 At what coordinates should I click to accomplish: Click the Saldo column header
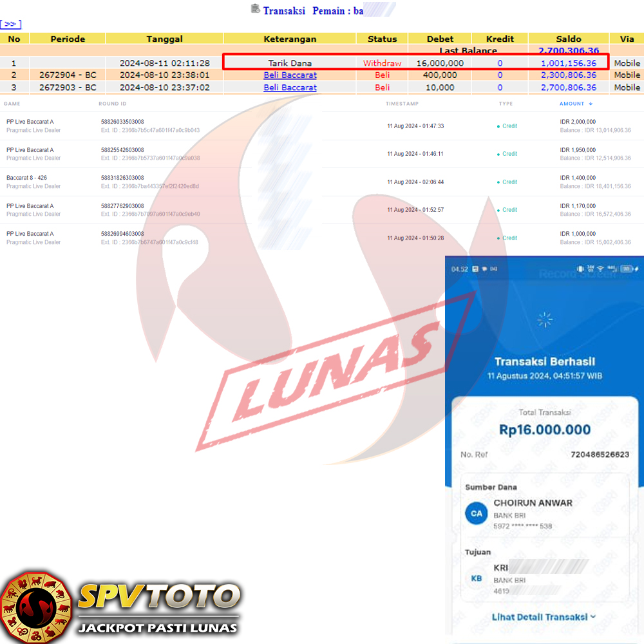tap(569, 39)
